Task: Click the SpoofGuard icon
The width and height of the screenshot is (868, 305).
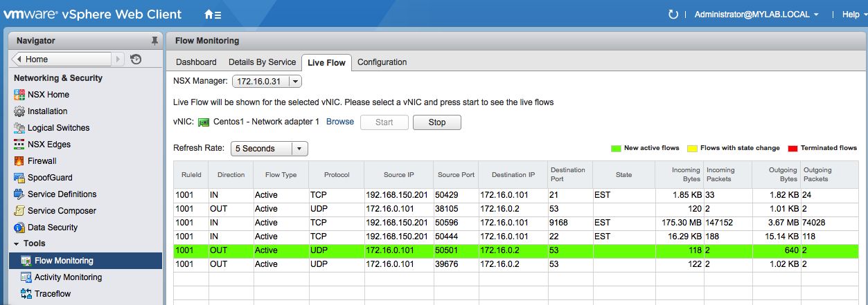Action: click(19, 178)
